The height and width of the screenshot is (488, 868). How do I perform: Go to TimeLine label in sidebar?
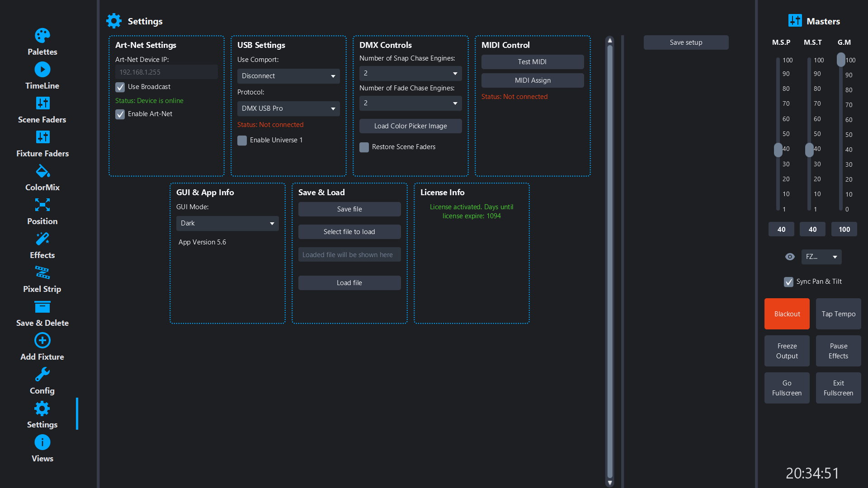[x=42, y=86]
